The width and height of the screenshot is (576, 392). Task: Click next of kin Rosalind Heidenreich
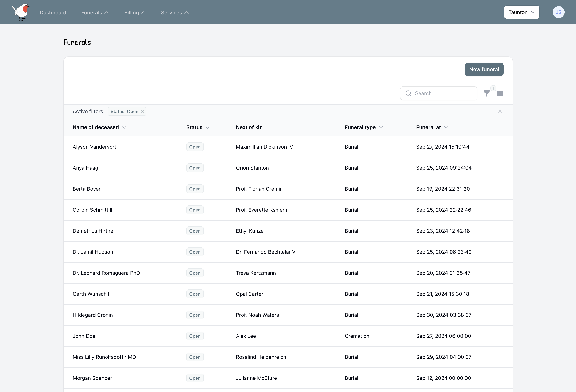pos(261,357)
